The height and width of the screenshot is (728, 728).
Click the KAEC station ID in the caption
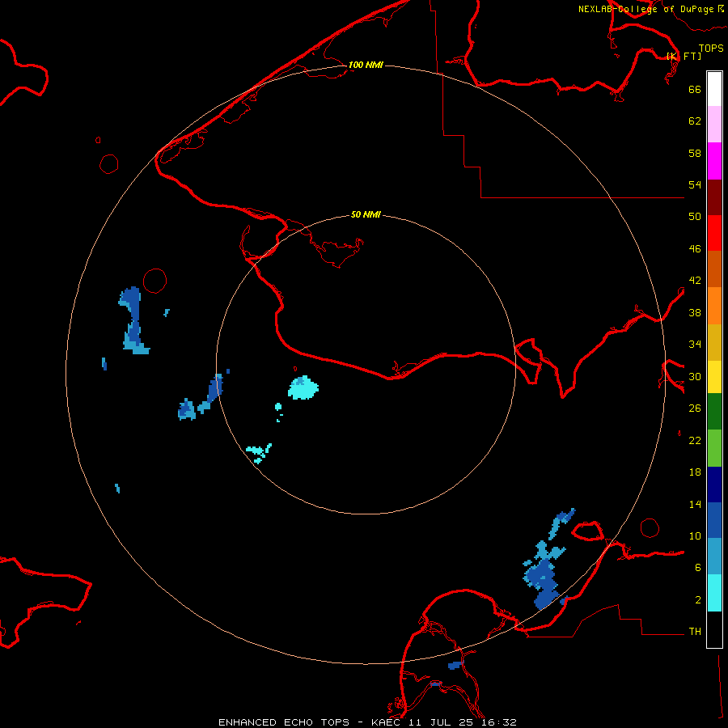point(387,722)
